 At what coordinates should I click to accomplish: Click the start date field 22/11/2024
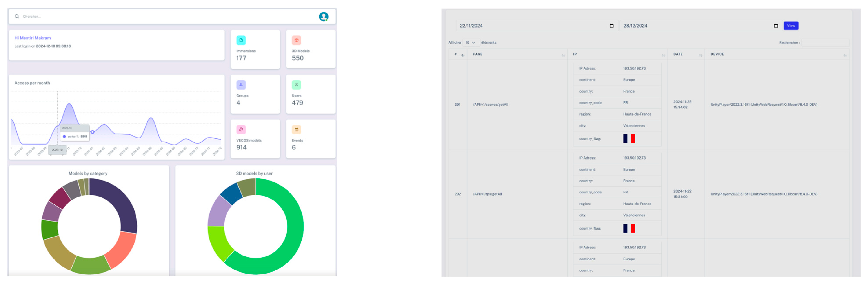(537, 26)
